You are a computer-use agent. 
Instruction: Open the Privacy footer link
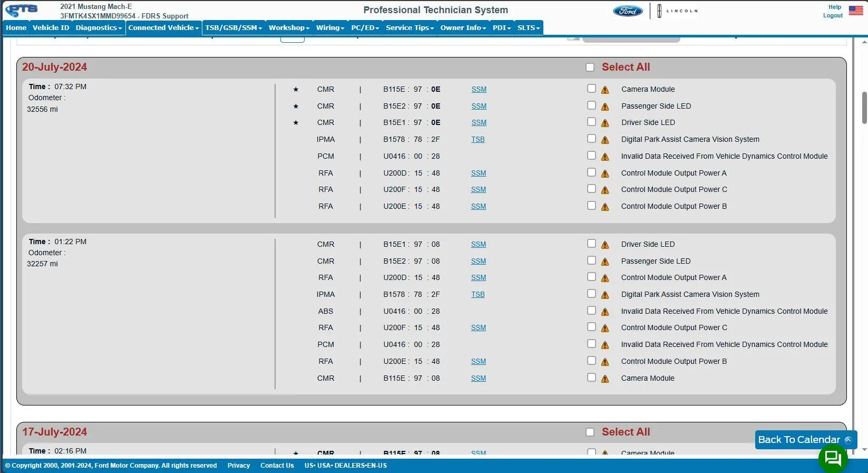point(239,466)
